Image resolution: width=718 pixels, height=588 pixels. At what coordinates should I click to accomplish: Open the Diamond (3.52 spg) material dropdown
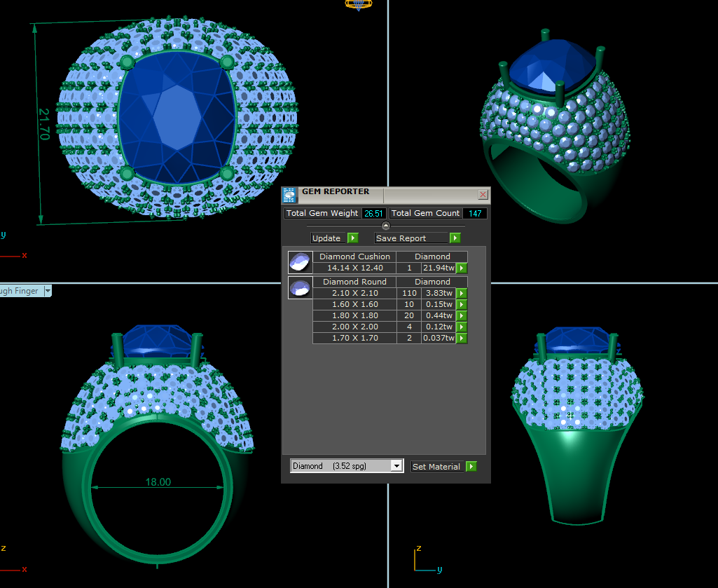coord(396,466)
